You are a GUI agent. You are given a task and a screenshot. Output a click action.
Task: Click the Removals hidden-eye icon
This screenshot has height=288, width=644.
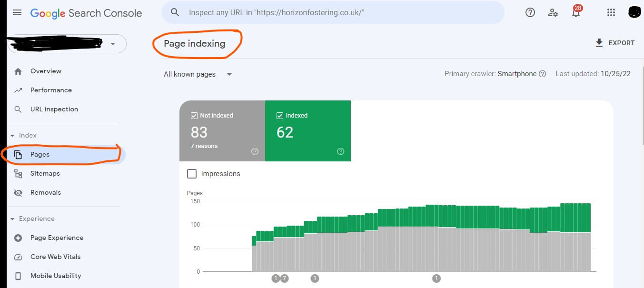(x=18, y=193)
